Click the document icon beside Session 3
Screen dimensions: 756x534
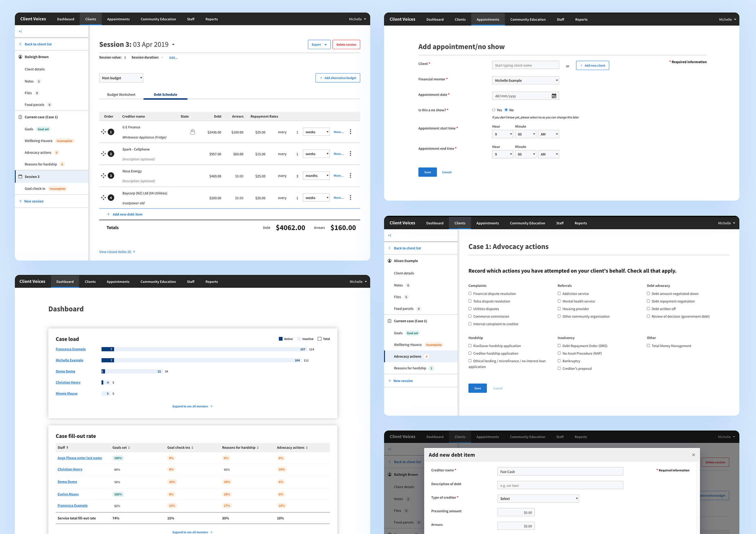tap(20, 176)
